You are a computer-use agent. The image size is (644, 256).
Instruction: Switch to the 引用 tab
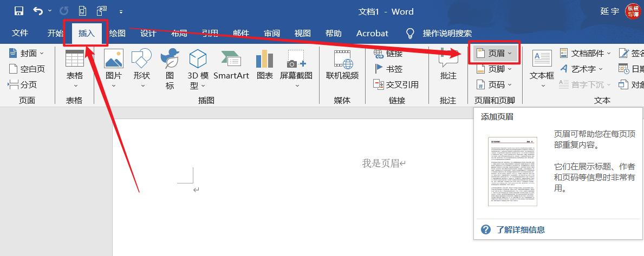coord(210,34)
